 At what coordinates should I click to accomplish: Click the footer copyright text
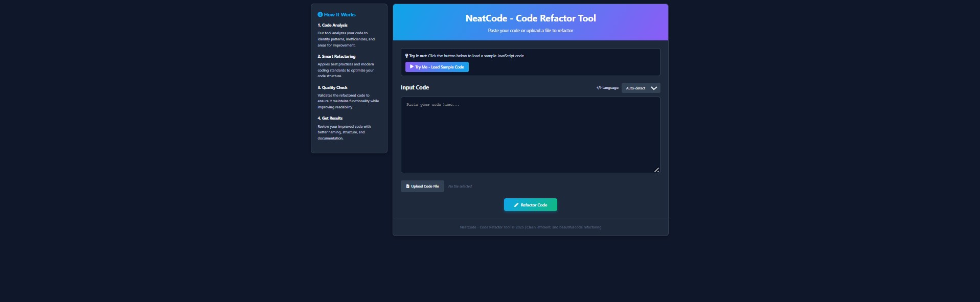point(531,227)
